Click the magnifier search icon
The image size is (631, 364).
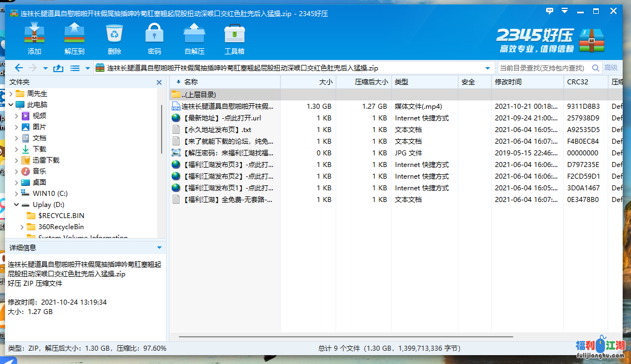pos(595,68)
